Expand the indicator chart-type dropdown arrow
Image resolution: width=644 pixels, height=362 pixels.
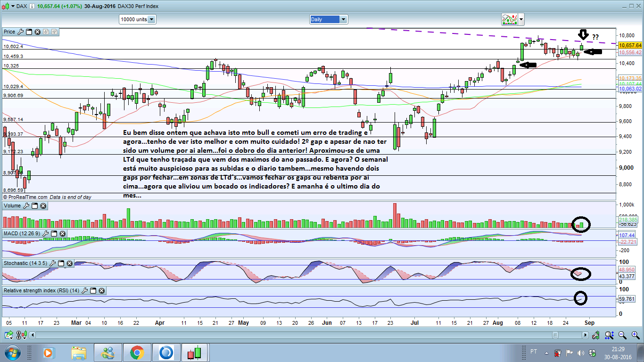(x=521, y=19)
